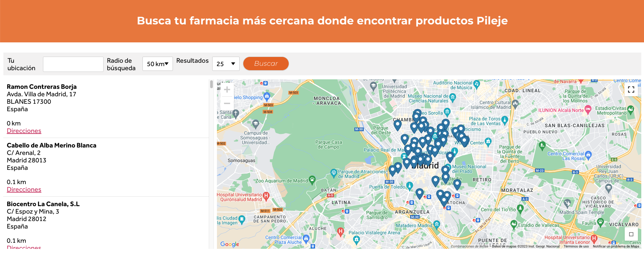This screenshot has width=644, height=258.
Task: Click the Faunia park icon
Action: pos(600,222)
